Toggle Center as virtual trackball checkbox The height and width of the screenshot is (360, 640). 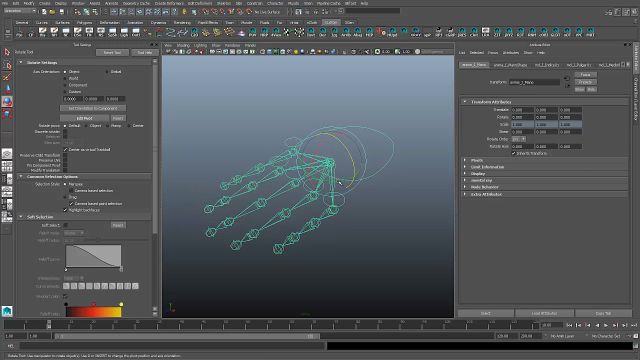(x=65, y=150)
